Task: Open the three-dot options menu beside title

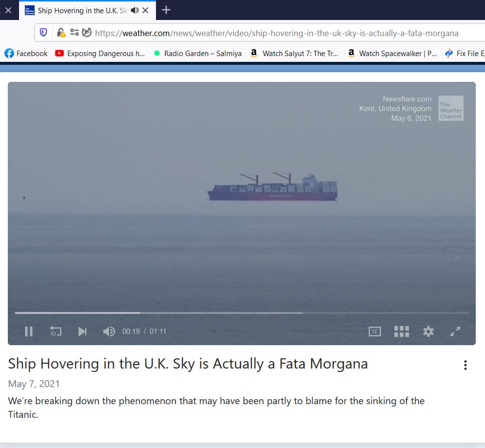Action: click(466, 365)
